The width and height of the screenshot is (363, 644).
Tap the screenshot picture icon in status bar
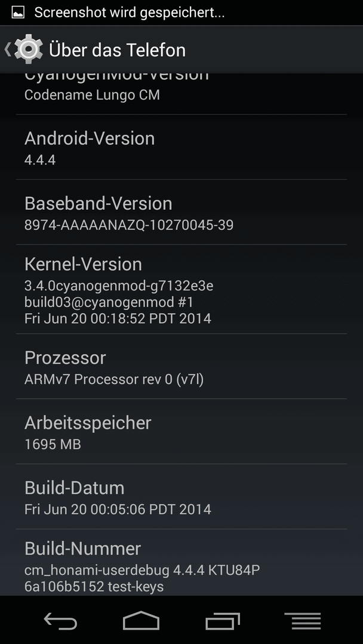coord(18,13)
